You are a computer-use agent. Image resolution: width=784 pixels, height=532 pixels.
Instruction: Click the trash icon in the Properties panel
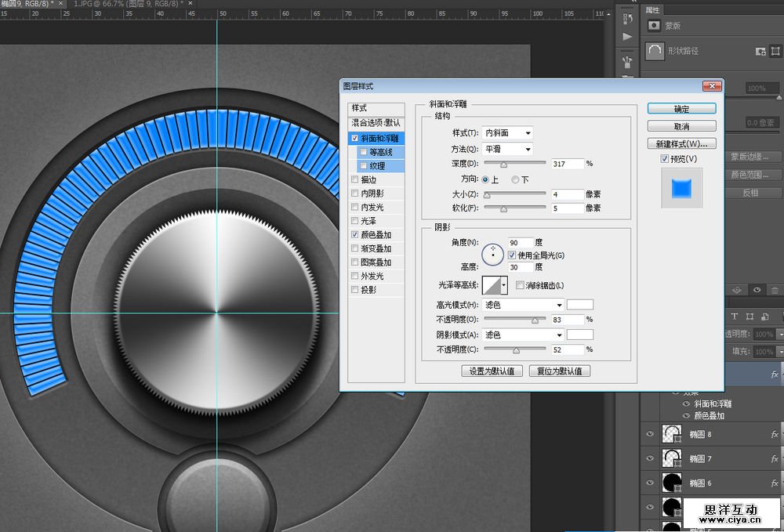click(x=775, y=290)
